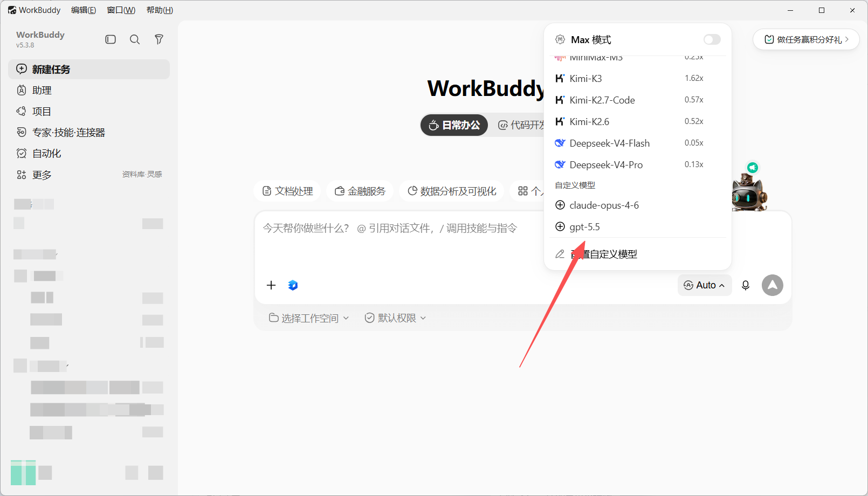Switch to the 日常办公 tab

(x=454, y=125)
